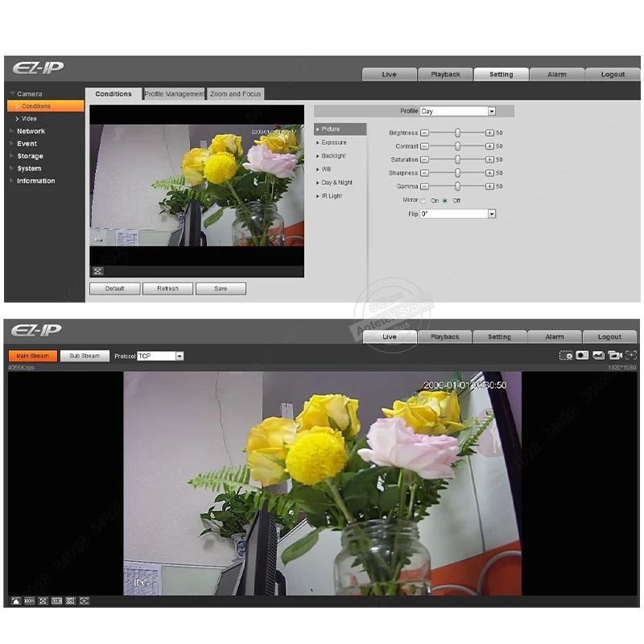The image size is (644, 644).
Task: Click Logout in the live window
Action: coord(609,336)
